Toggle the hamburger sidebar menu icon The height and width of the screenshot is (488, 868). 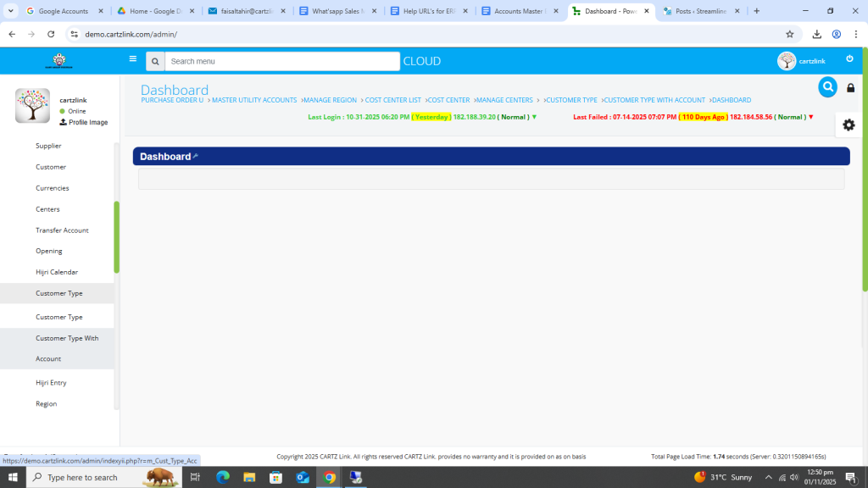[133, 59]
